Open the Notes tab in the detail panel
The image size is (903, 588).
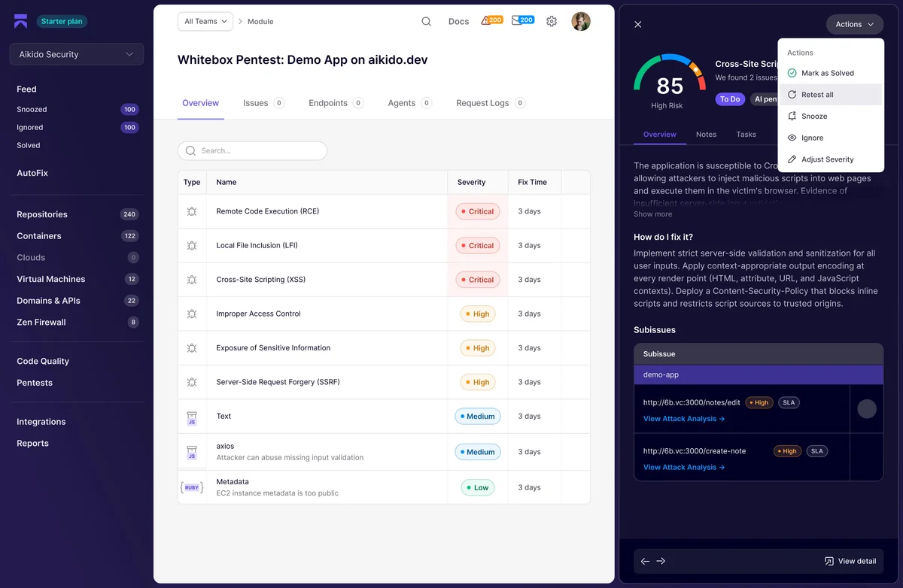point(706,135)
